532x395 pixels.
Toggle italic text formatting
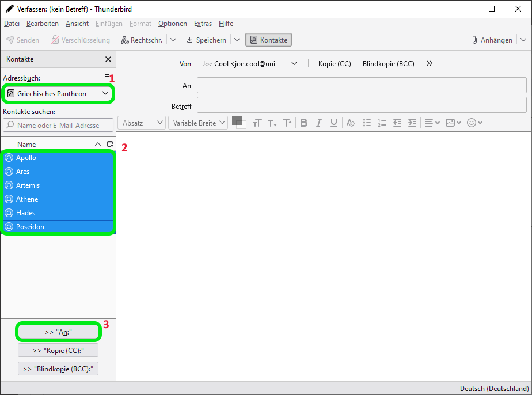pos(318,123)
